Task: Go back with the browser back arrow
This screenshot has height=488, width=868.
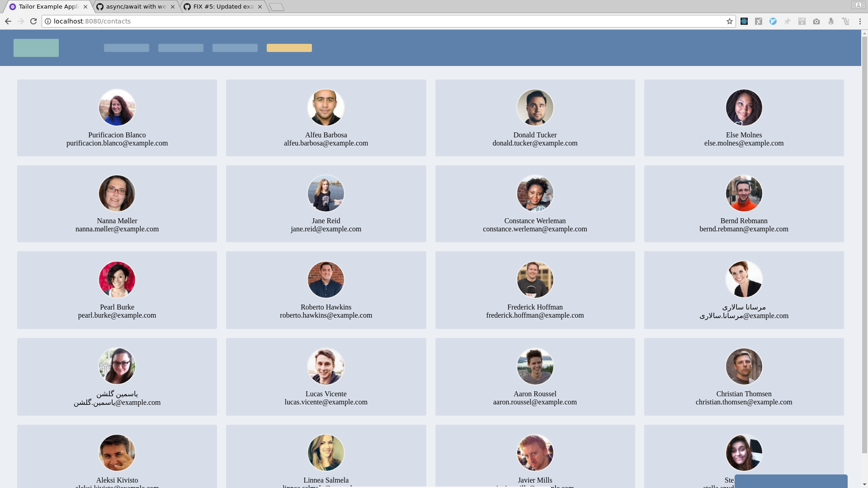Action: pos(8,21)
